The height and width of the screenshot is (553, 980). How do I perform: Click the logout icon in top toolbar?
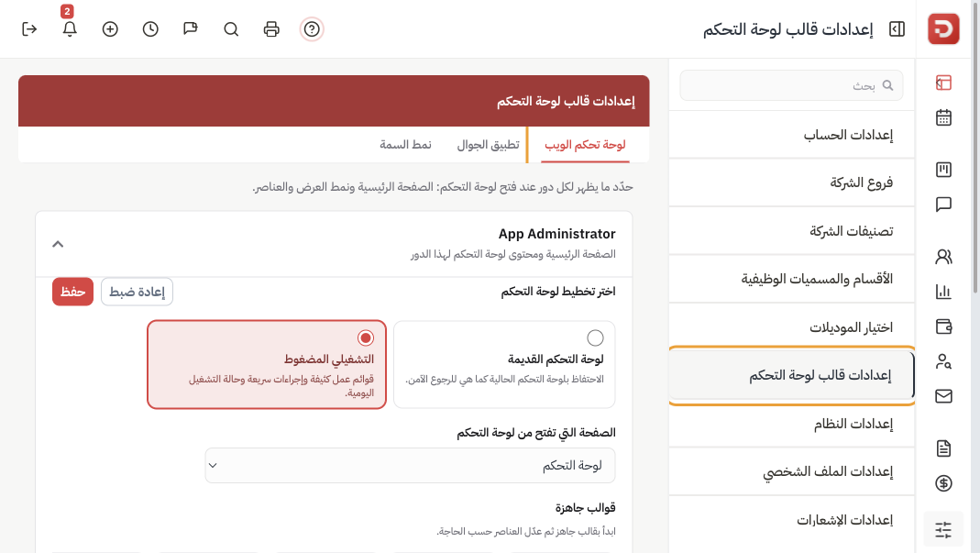[29, 28]
